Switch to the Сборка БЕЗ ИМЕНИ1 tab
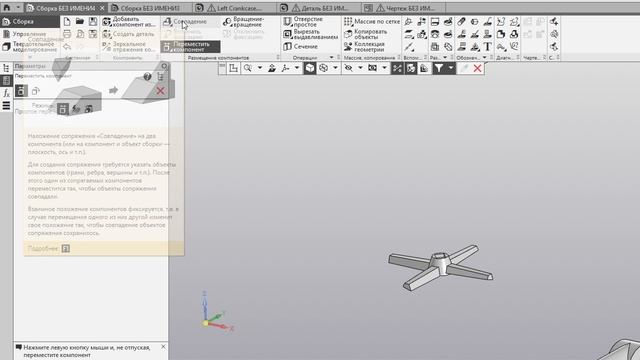 149,8
